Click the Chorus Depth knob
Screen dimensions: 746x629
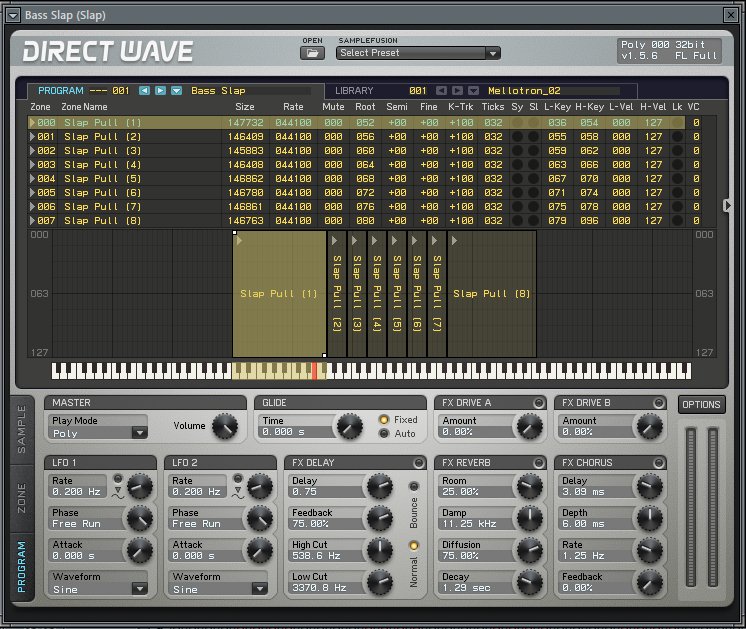pyautogui.click(x=650, y=518)
